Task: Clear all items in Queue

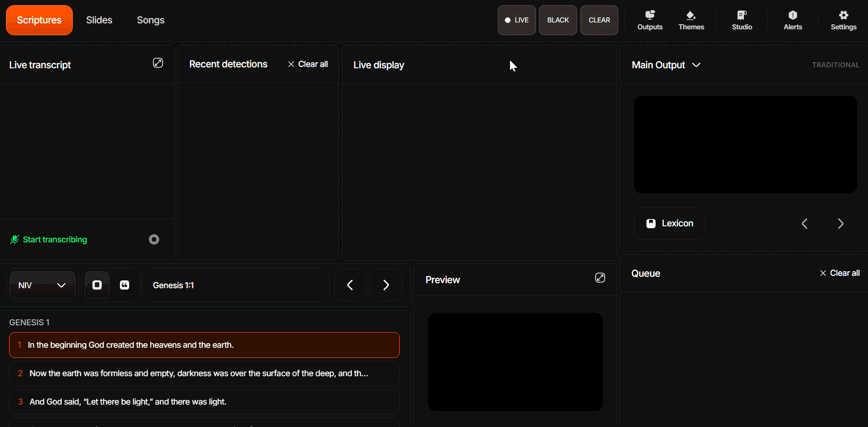Action: coord(840,273)
